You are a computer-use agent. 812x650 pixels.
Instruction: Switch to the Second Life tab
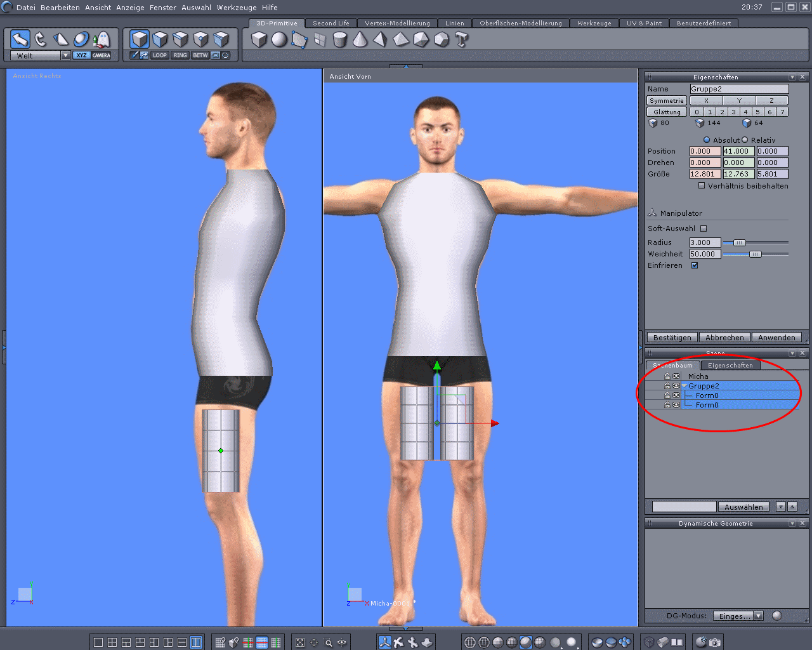(331, 23)
